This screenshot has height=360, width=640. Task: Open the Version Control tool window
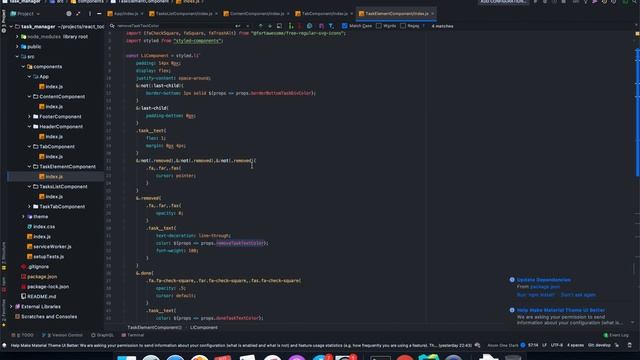[62, 335]
